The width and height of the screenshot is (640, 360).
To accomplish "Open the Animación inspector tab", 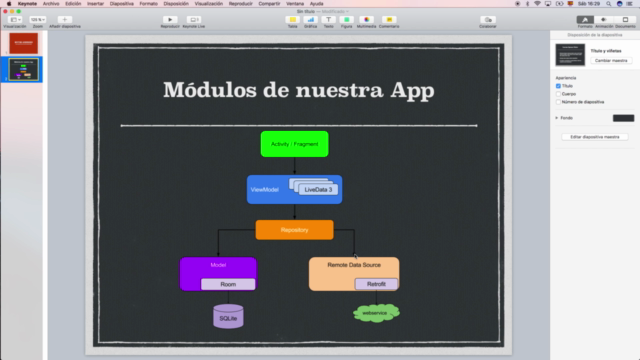I will [604, 20].
